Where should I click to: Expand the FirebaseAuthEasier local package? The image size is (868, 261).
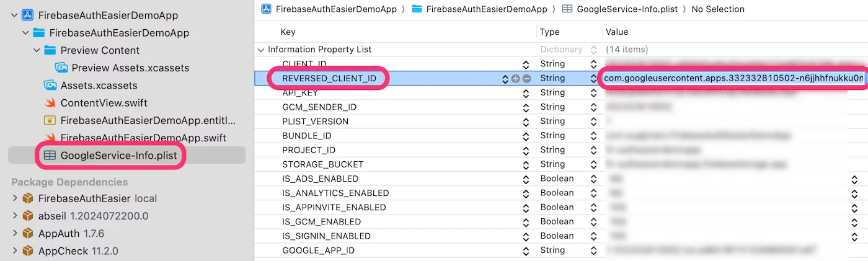pos(14,198)
